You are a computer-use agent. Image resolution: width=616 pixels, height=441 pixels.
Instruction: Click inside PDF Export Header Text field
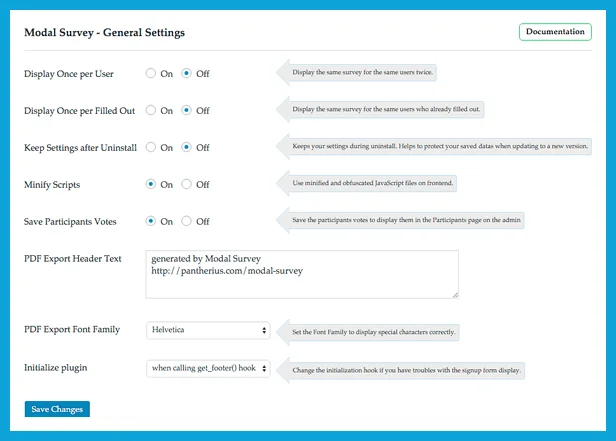click(x=300, y=273)
